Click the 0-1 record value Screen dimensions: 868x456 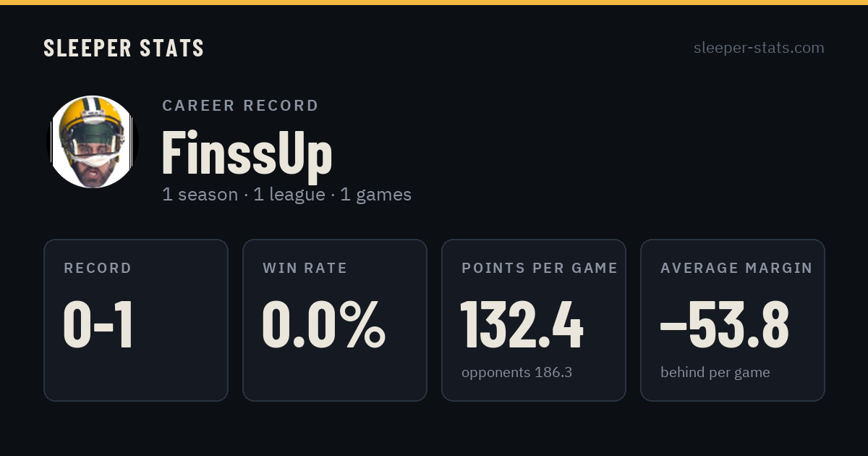coord(98,325)
